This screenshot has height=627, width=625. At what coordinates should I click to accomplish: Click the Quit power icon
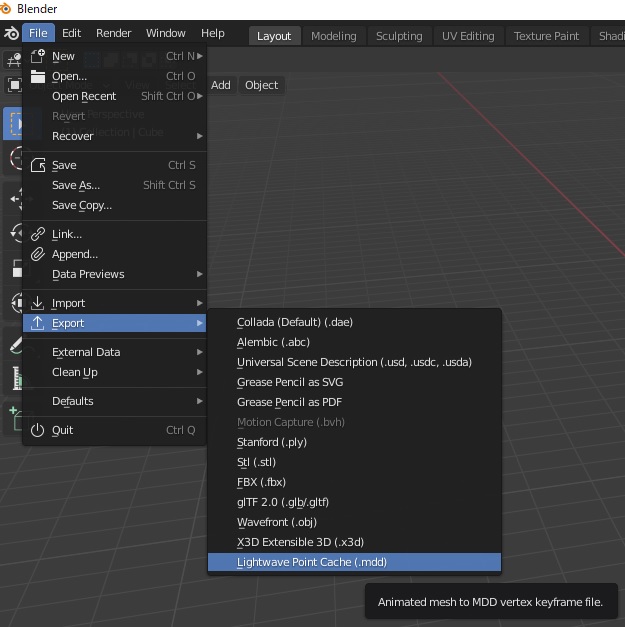point(38,430)
